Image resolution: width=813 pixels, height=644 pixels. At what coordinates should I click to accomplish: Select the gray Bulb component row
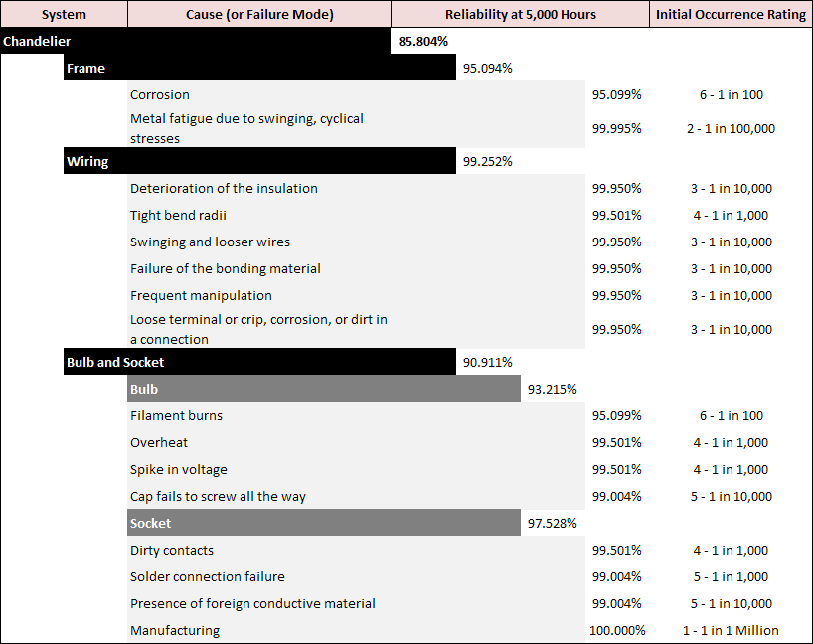324,389
